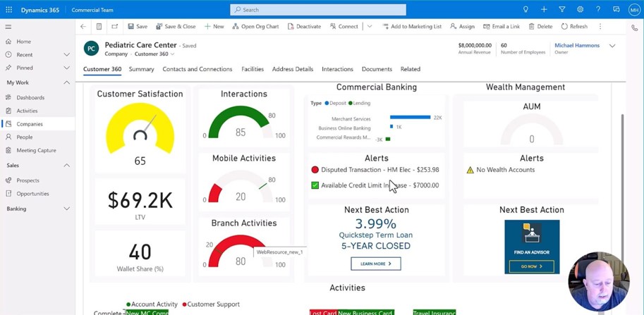The height and width of the screenshot is (315, 644).
Task: Click the lightbulb assistant icon
Action: pos(525,9)
